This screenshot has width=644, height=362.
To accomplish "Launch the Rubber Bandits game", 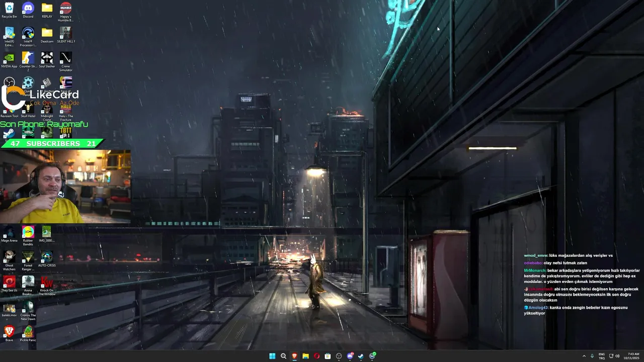I will click(x=28, y=236).
